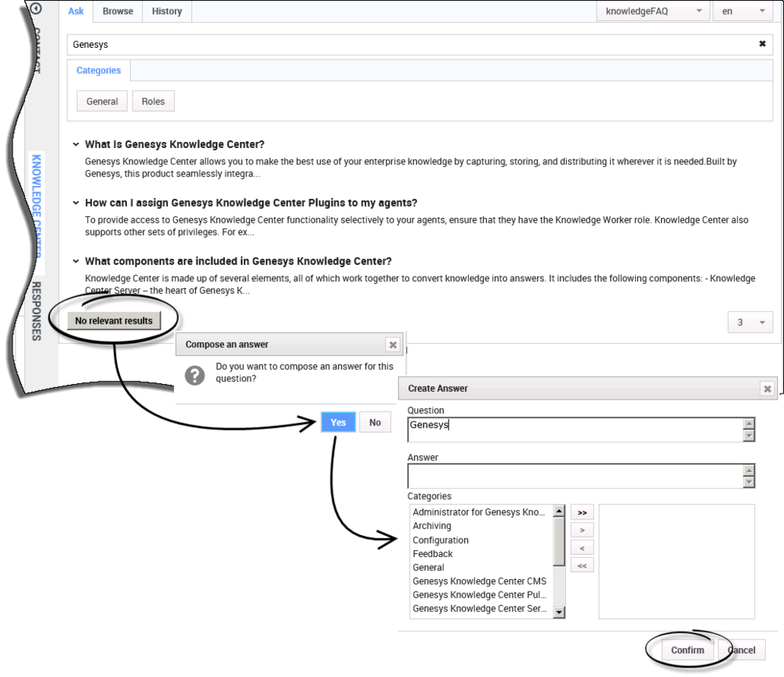The height and width of the screenshot is (677, 784).
Task: Open the knowledgeFAQ knowledge base dropdown
Action: point(652,11)
